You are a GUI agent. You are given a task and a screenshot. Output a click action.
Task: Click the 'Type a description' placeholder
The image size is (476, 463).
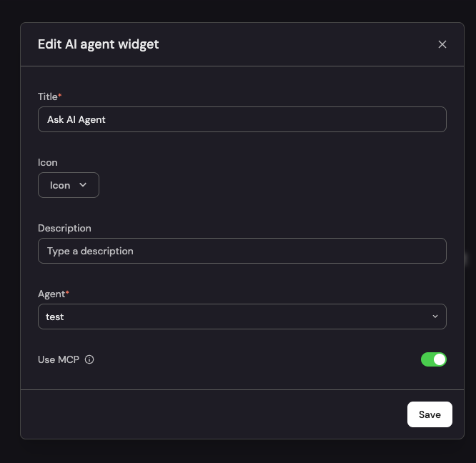(90, 251)
